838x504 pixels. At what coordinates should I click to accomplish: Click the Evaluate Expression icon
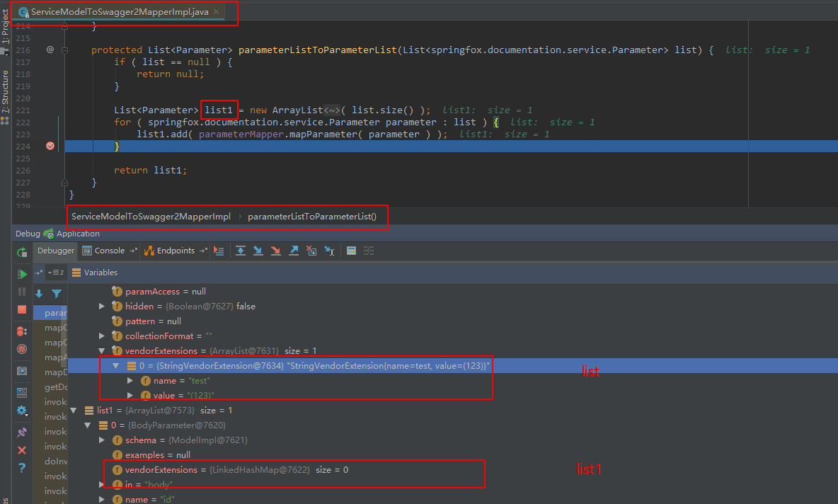click(350, 251)
